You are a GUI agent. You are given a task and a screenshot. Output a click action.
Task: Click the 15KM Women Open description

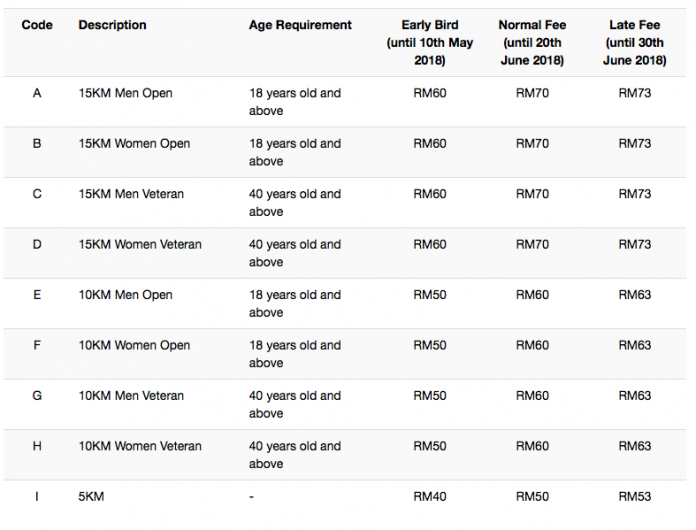click(x=134, y=144)
